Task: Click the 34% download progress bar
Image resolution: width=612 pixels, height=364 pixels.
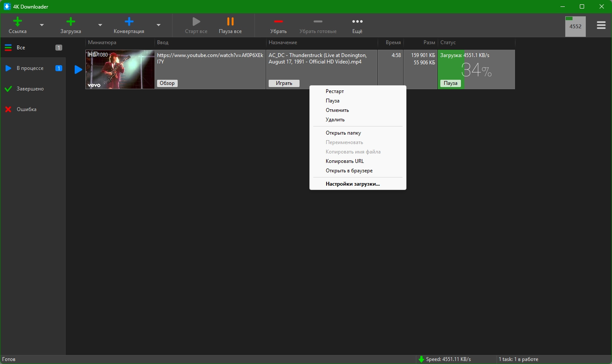Action: tap(476, 69)
